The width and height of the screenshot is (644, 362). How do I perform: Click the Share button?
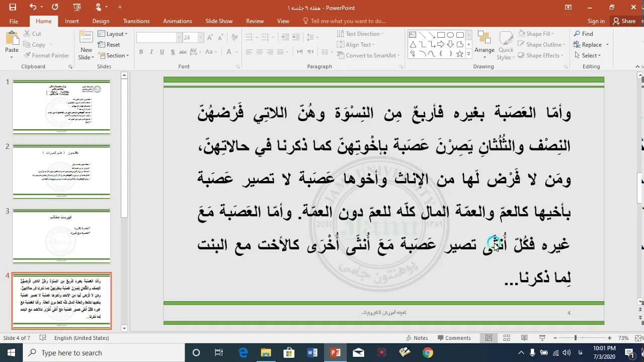tap(624, 21)
